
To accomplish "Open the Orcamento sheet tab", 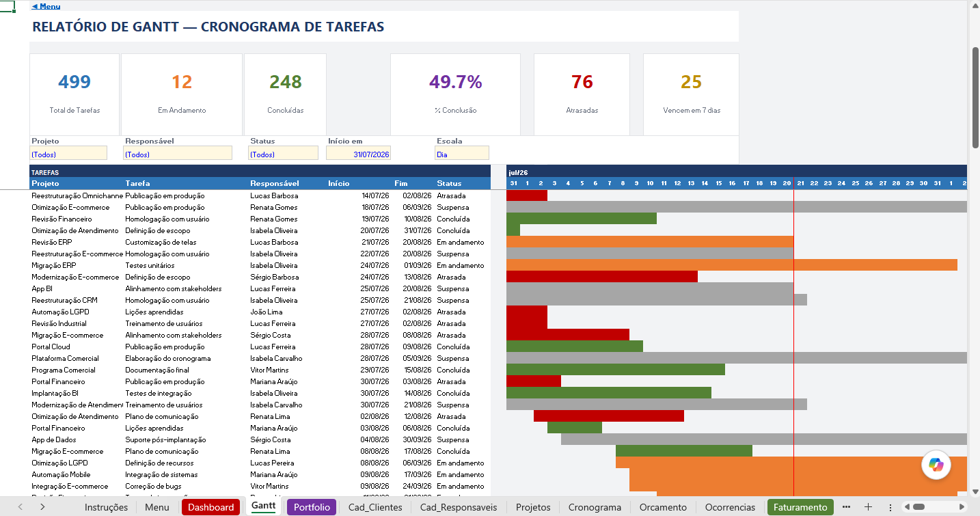I will coord(663,507).
